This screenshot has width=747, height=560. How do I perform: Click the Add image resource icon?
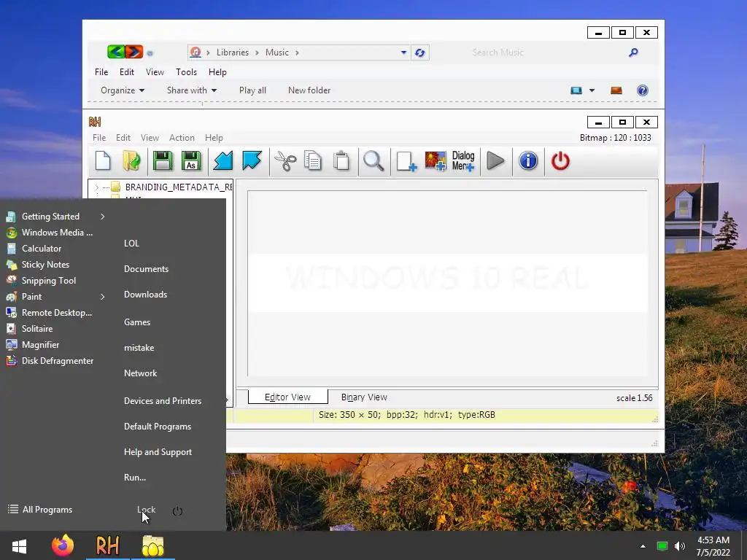pyautogui.click(x=435, y=161)
